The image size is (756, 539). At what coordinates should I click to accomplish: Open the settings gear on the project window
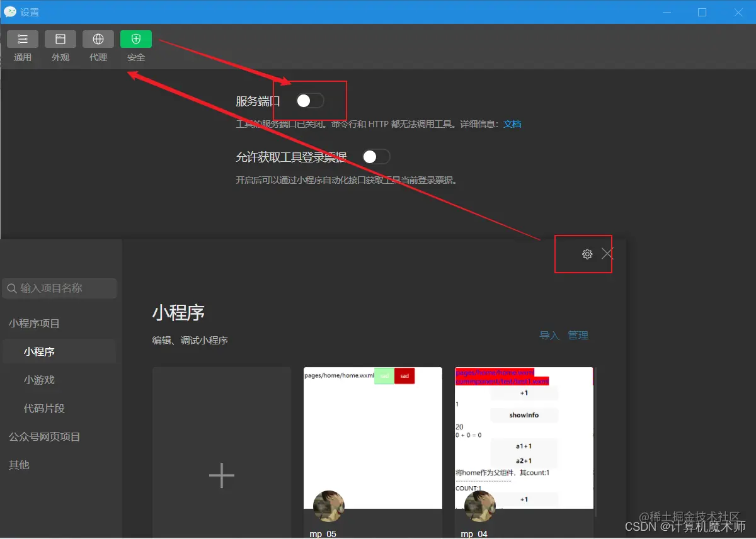(587, 254)
